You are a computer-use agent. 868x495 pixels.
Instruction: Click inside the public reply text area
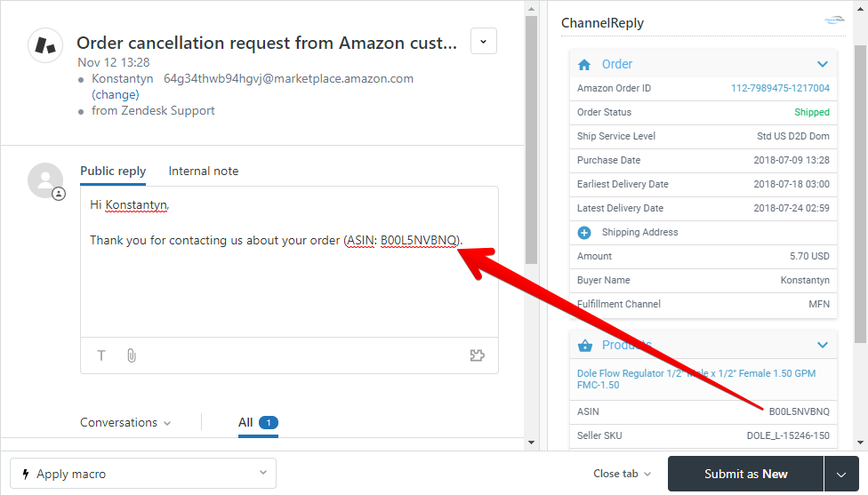coord(289,261)
